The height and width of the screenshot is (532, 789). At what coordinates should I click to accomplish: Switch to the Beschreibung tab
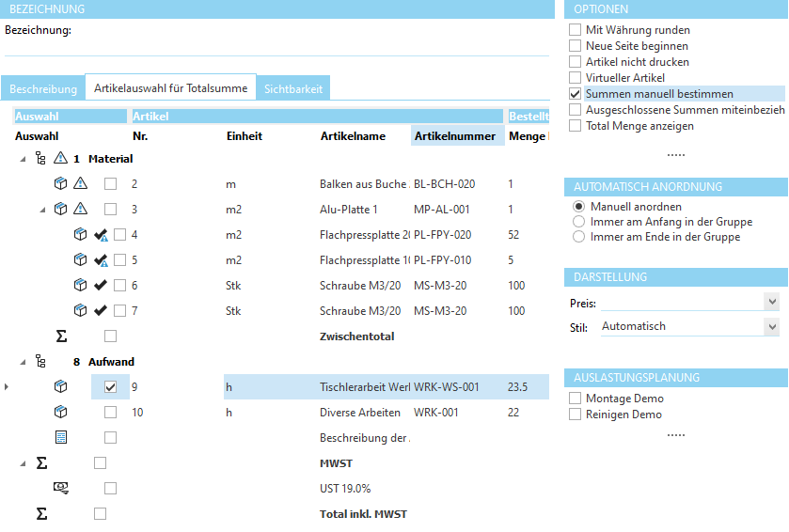(43, 89)
